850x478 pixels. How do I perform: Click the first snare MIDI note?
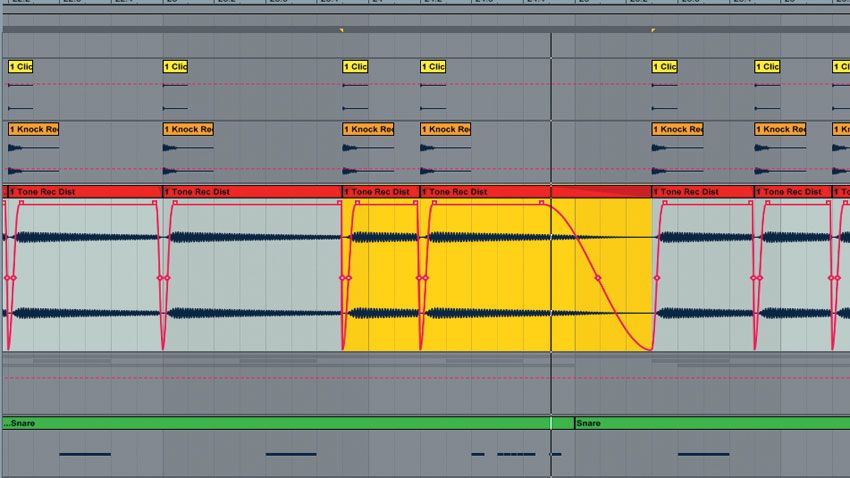[x=85, y=454]
